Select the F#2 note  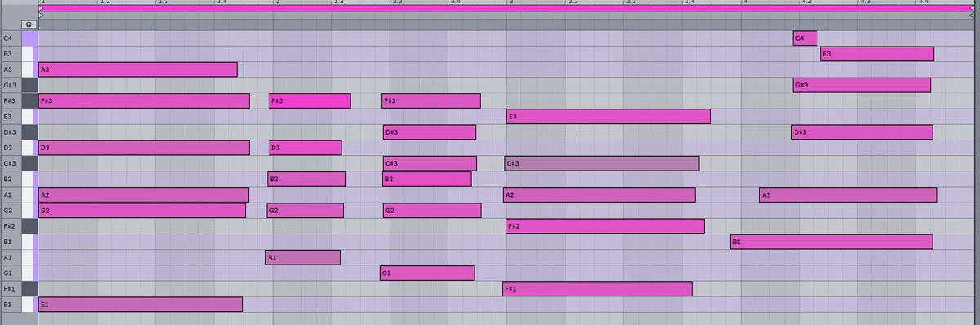point(605,226)
